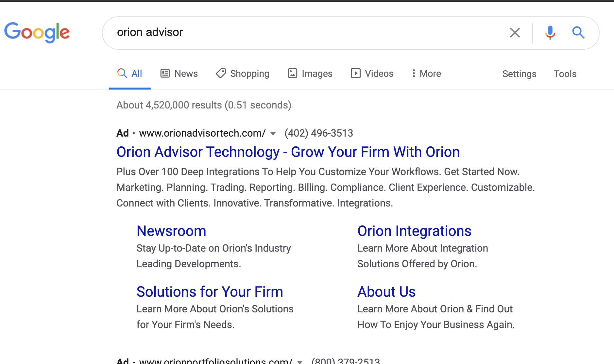The width and height of the screenshot is (614, 364).
Task: Start voice search with the microphone icon
Action: tap(550, 32)
